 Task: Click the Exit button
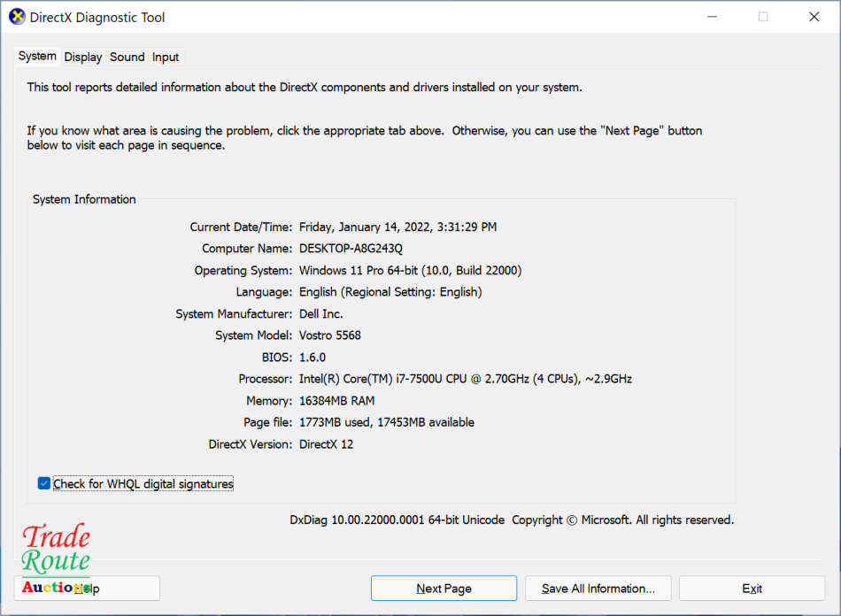[751, 588]
